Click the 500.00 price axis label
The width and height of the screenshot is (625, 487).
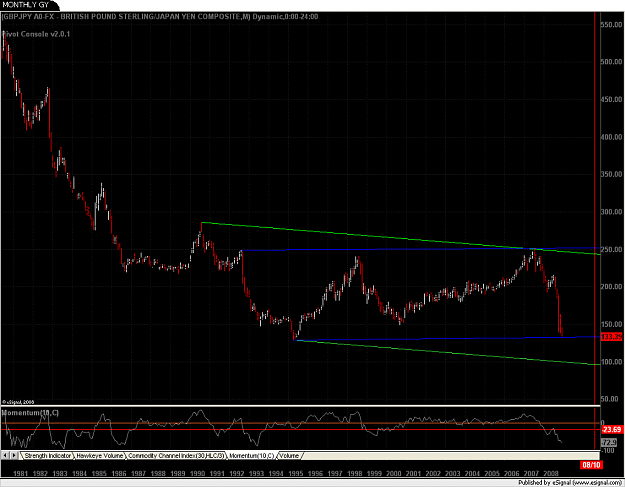tap(611, 62)
